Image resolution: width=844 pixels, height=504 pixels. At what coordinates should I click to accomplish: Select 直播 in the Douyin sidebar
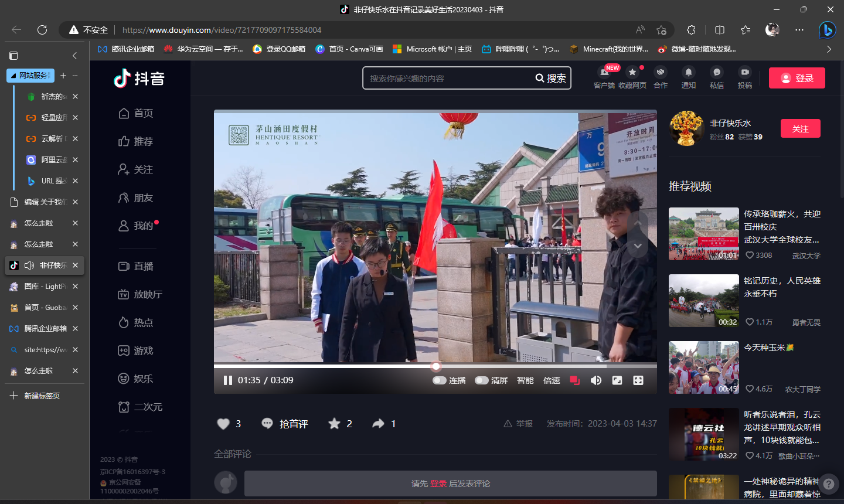click(x=136, y=266)
